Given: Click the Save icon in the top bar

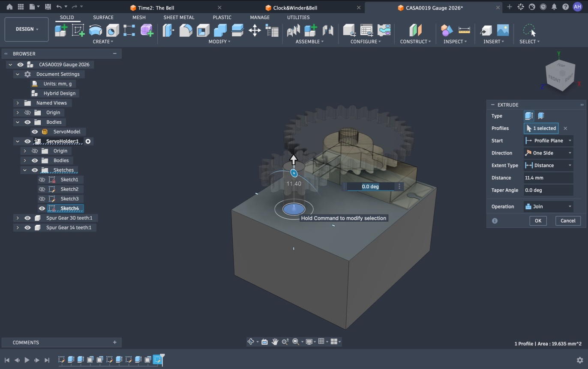Looking at the screenshot, I should tap(48, 7).
